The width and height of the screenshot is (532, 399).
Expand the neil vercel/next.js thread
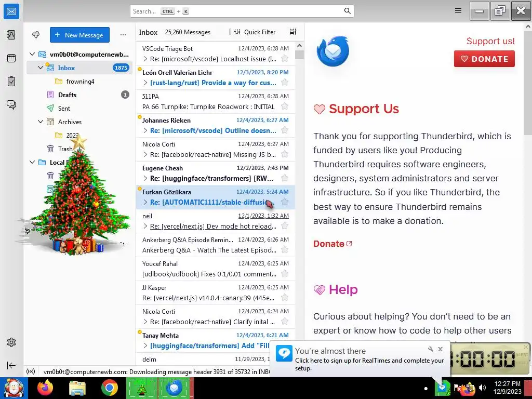145,227
